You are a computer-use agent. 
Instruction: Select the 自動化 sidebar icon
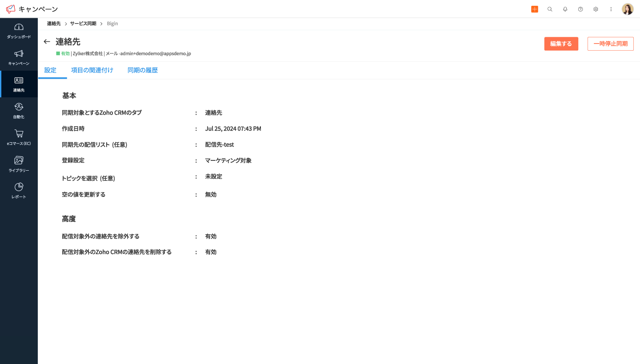tap(19, 111)
